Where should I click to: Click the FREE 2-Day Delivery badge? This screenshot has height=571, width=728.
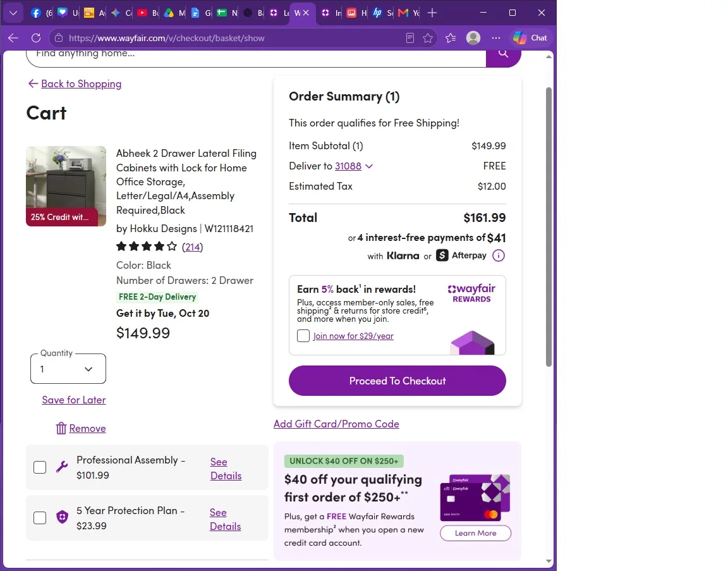pos(157,297)
